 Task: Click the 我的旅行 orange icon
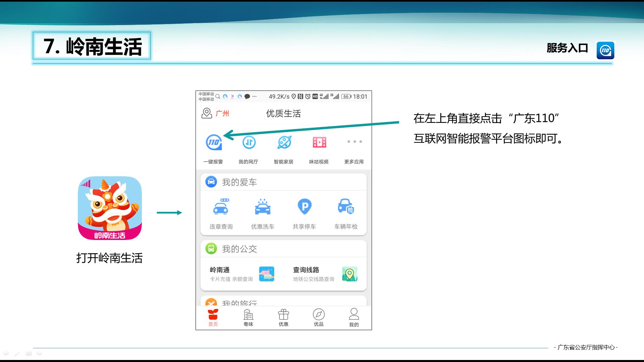(211, 302)
